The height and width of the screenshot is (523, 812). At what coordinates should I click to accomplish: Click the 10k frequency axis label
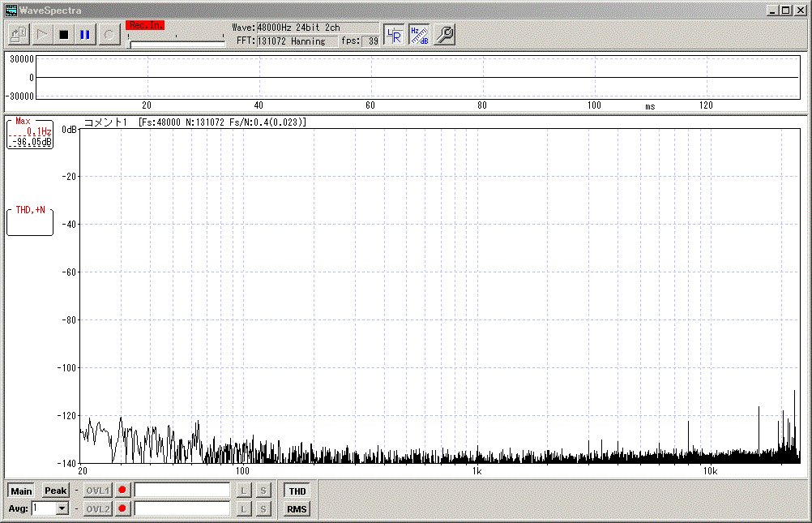pyautogui.click(x=710, y=471)
